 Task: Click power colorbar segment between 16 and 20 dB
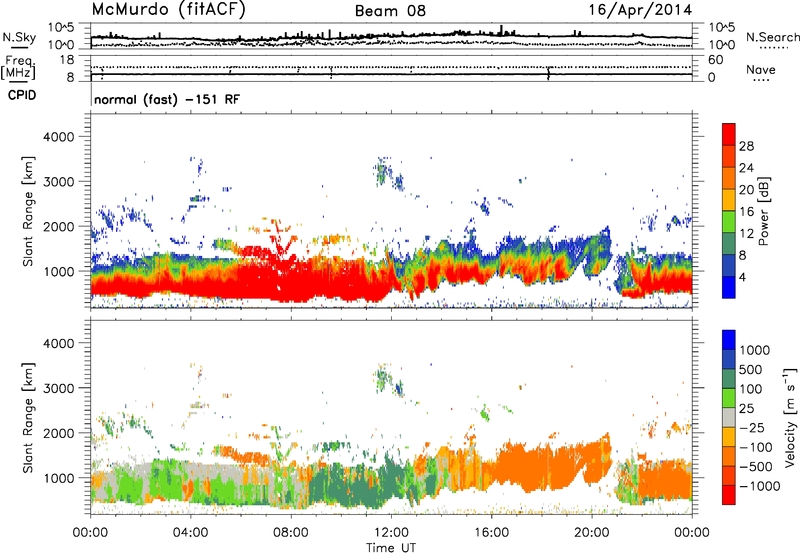point(729,200)
